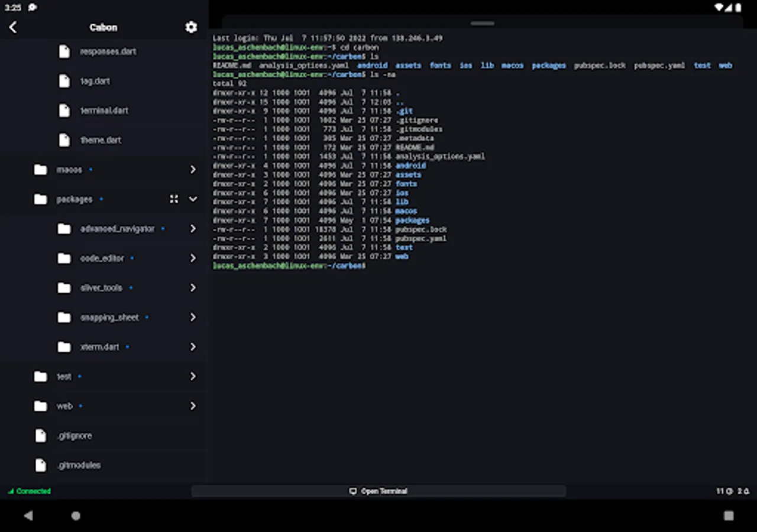Select the snapping_sheet folder name
757x532 pixels.
(109, 317)
